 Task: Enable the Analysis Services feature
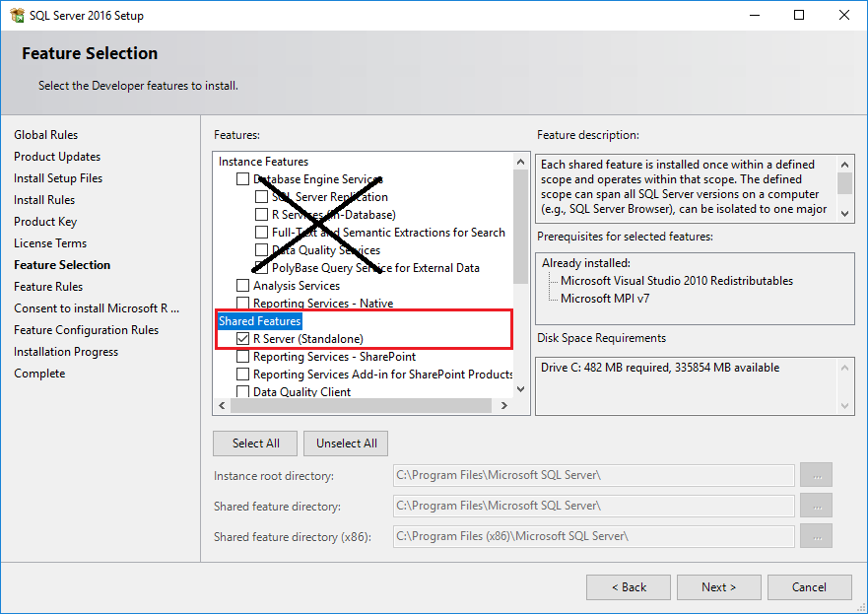tap(242, 285)
